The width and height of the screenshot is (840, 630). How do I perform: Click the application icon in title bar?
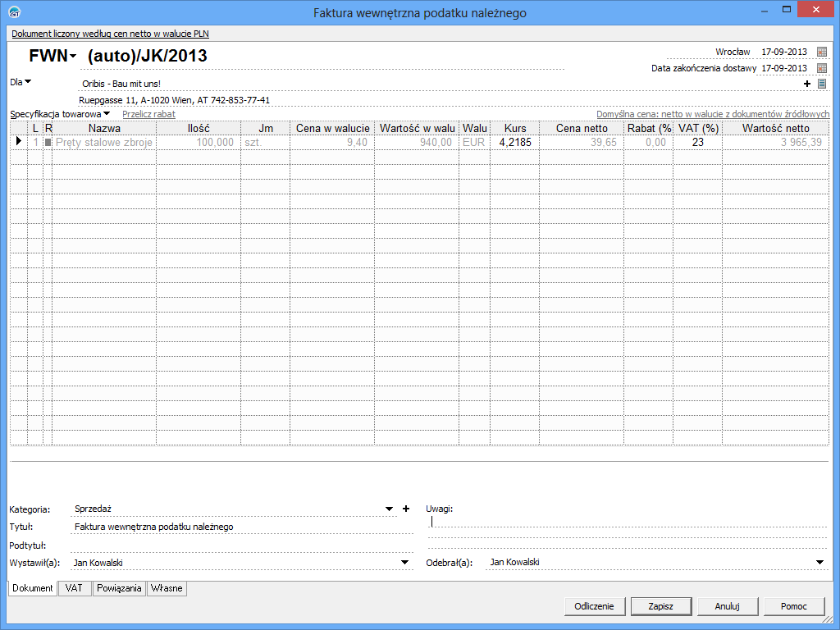click(14, 12)
